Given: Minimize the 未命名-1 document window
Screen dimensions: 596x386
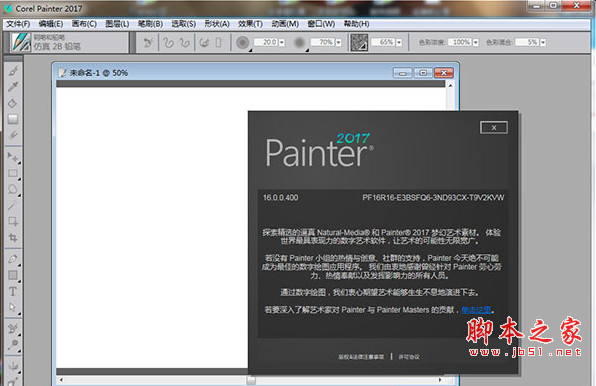Looking at the screenshot, I should [x=402, y=73].
